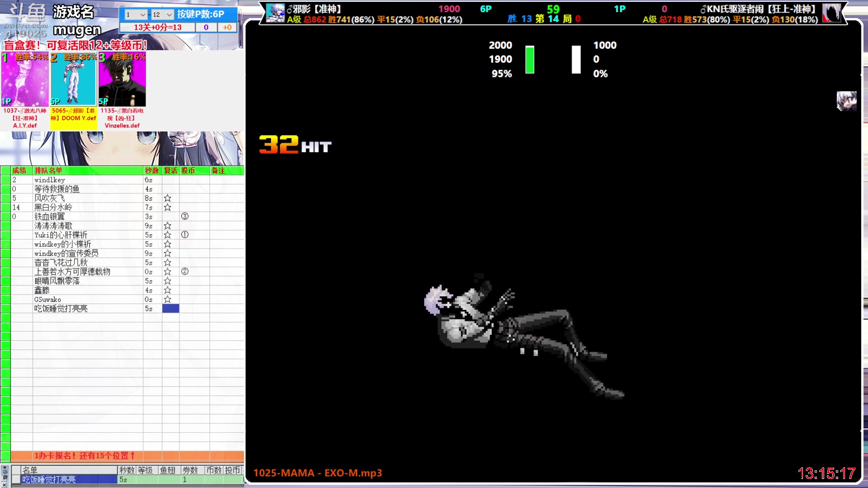Close the bottom panel with the X button
This screenshot has width=868, height=488.
(4, 485)
